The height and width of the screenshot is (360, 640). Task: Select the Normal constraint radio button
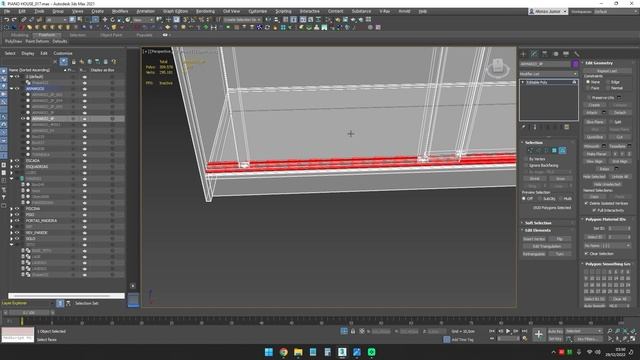click(608, 88)
